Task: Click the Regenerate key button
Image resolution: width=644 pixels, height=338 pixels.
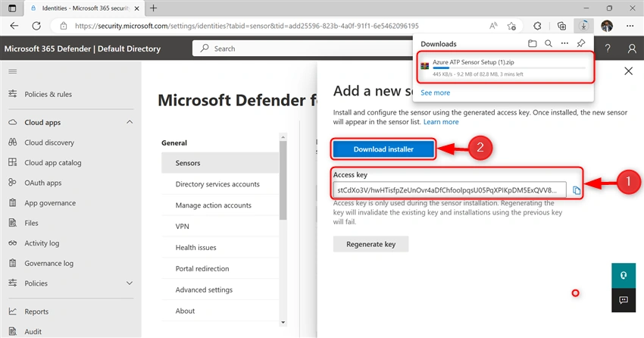Action: [370, 244]
